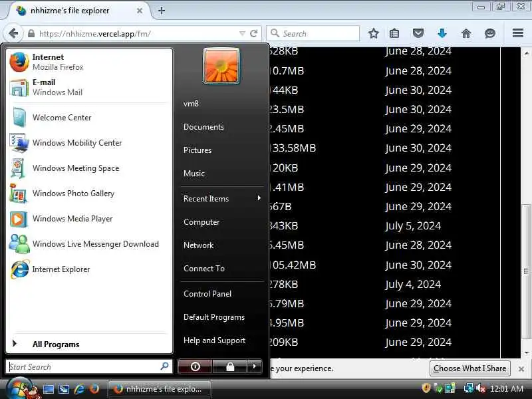Click the user account picture
The width and height of the screenshot is (532, 399).
pyautogui.click(x=221, y=66)
